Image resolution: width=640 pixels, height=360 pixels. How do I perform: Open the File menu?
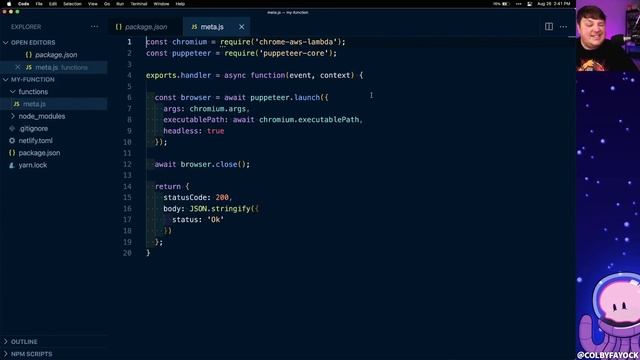point(39,4)
